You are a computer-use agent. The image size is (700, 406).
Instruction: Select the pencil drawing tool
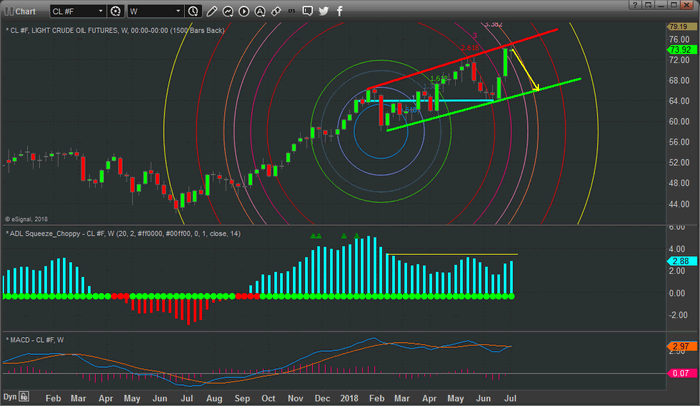click(x=211, y=11)
